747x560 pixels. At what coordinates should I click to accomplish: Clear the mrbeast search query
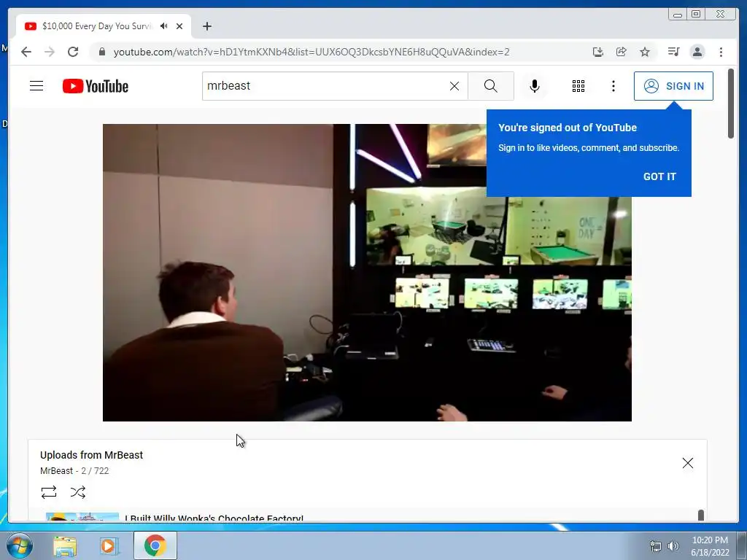click(454, 86)
